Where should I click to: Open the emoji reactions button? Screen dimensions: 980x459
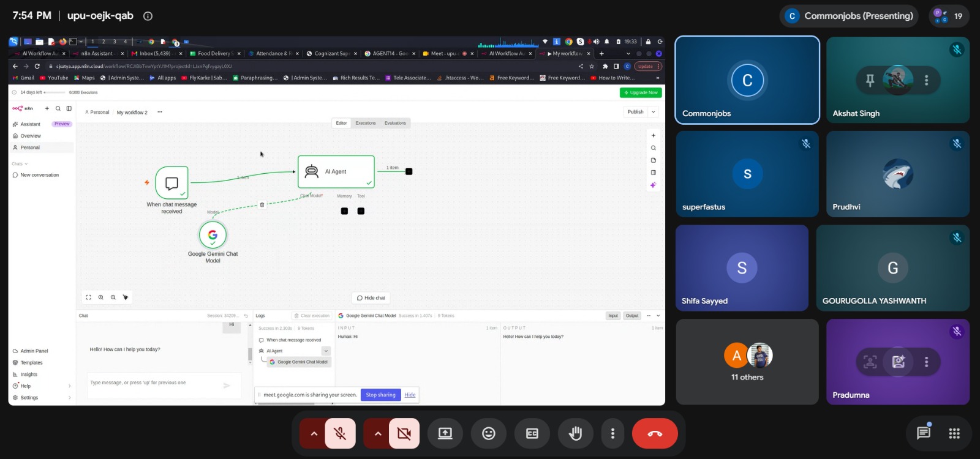pos(489,433)
